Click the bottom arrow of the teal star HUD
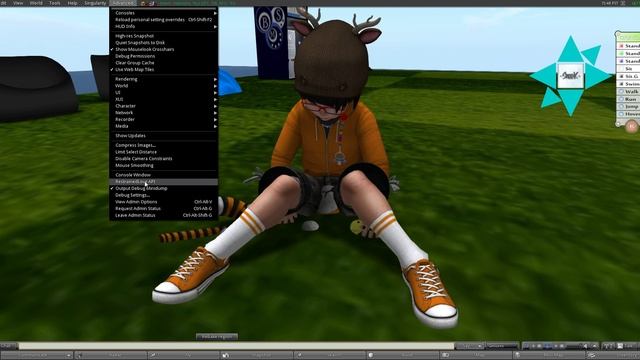Image resolution: width=640 pixels, height=360 pixels. tap(570, 102)
